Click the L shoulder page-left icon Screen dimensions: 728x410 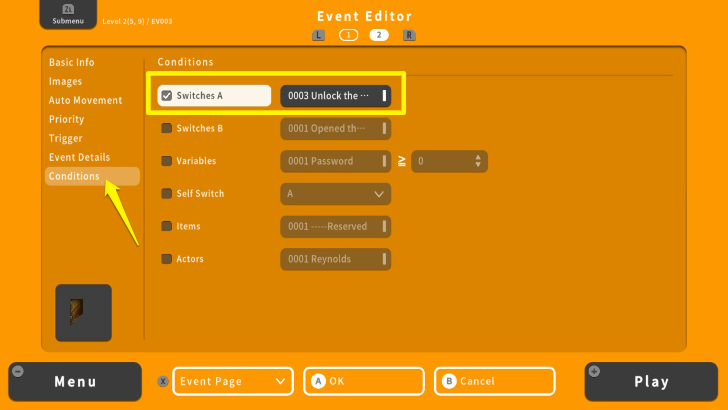[318, 35]
